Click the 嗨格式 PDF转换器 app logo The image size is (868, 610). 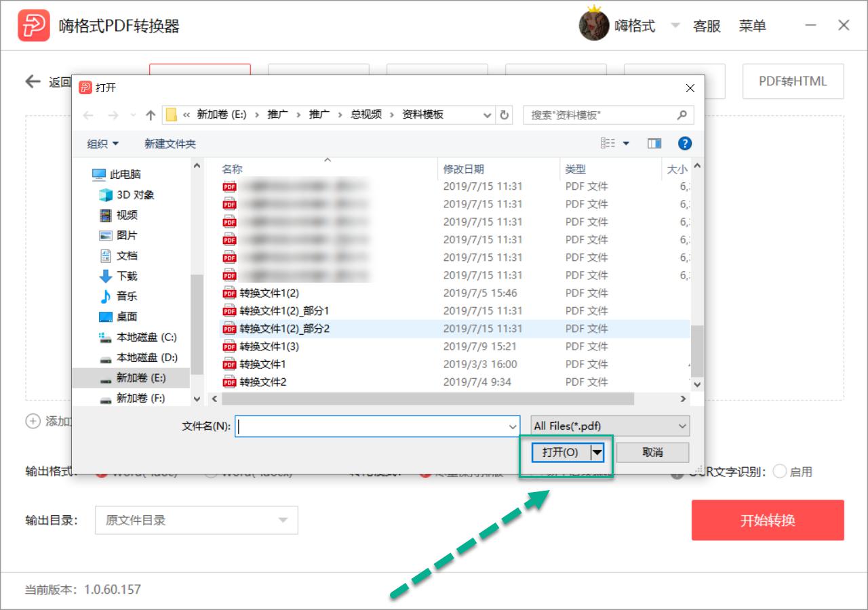34,26
